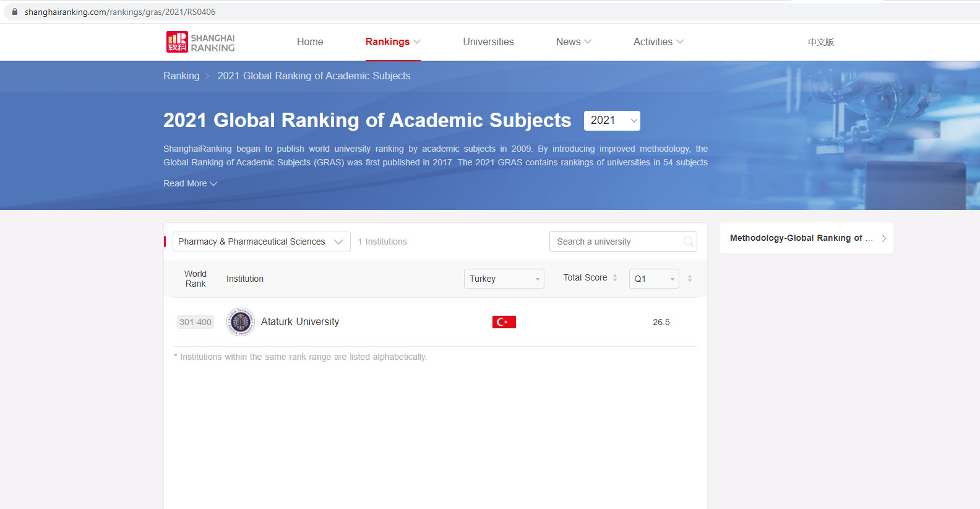Open the Activities menu
Screen dimensions: 980x509
point(658,42)
